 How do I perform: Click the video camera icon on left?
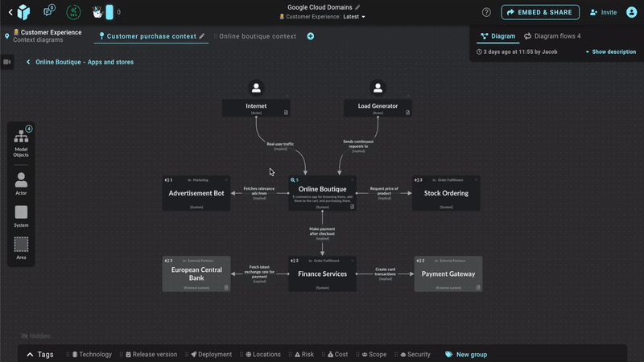(x=7, y=62)
